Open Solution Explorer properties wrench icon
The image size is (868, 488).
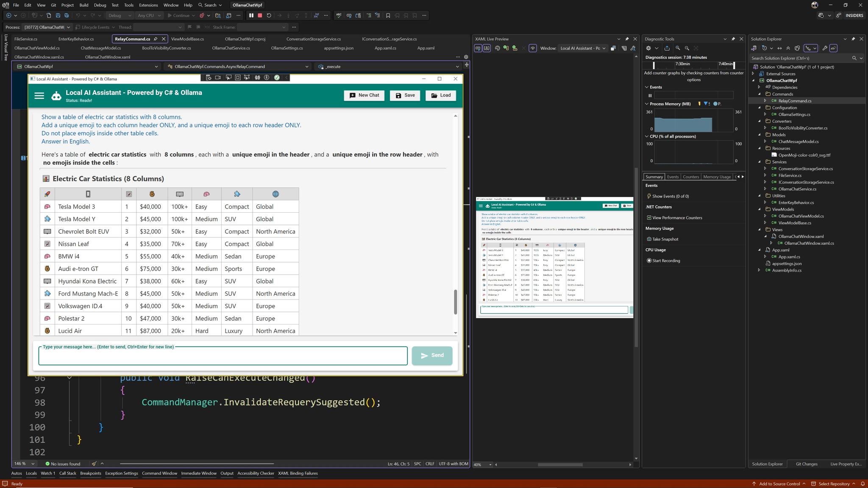click(x=825, y=48)
